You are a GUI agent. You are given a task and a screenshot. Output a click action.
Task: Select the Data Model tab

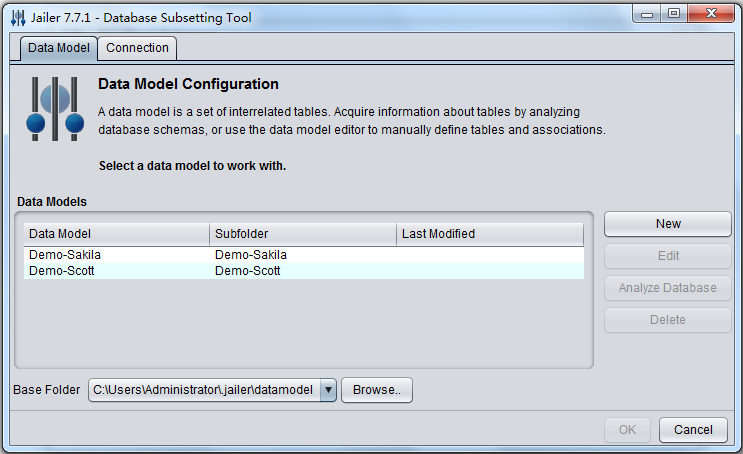[x=59, y=48]
